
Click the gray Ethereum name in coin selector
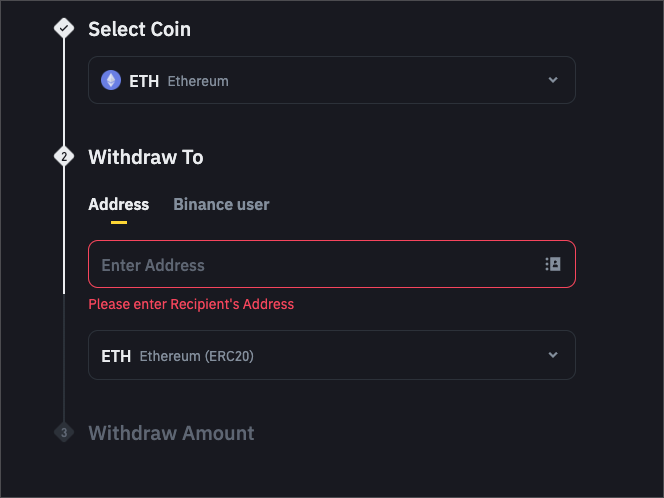coord(198,81)
